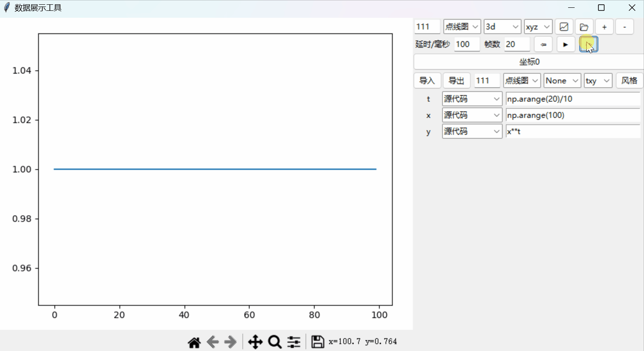Click the 1.04 y-axis tick label
This screenshot has height=351, width=644.
(x=22, y=70)
